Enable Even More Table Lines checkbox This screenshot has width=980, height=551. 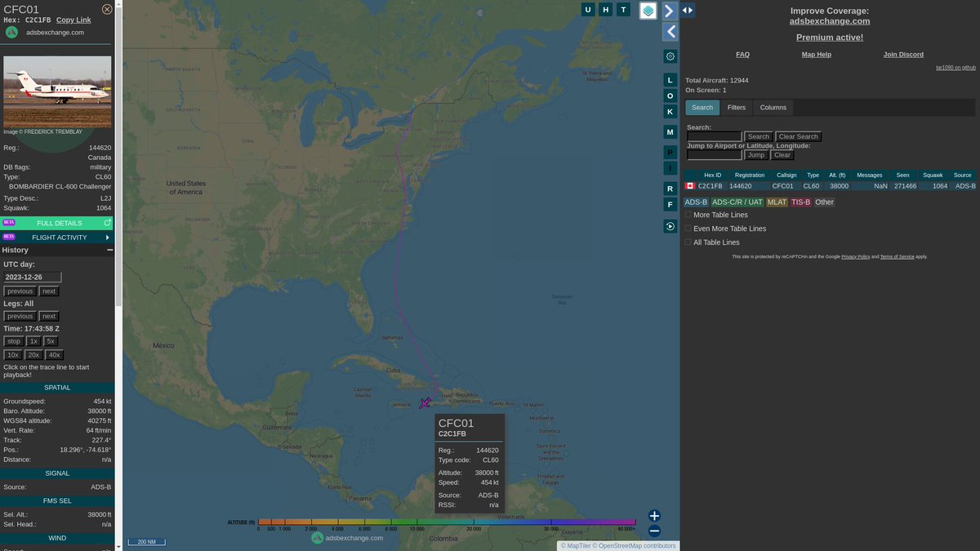(x=688, y=229)
